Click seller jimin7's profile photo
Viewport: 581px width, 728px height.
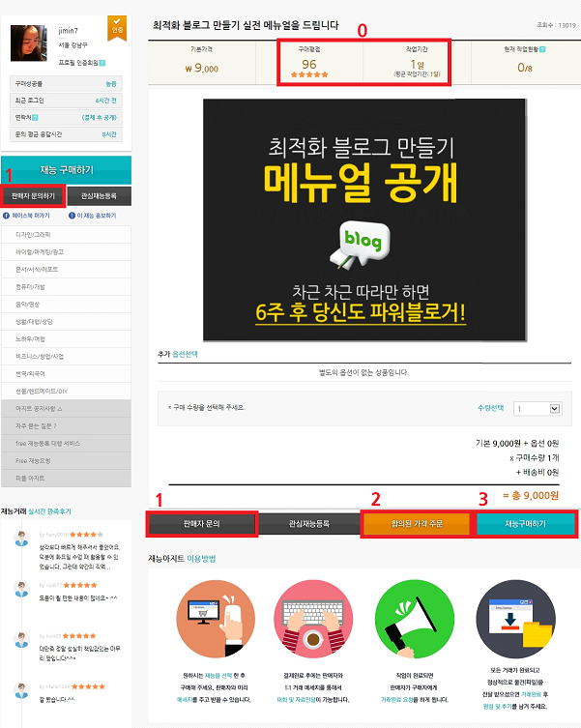[29, 44]
